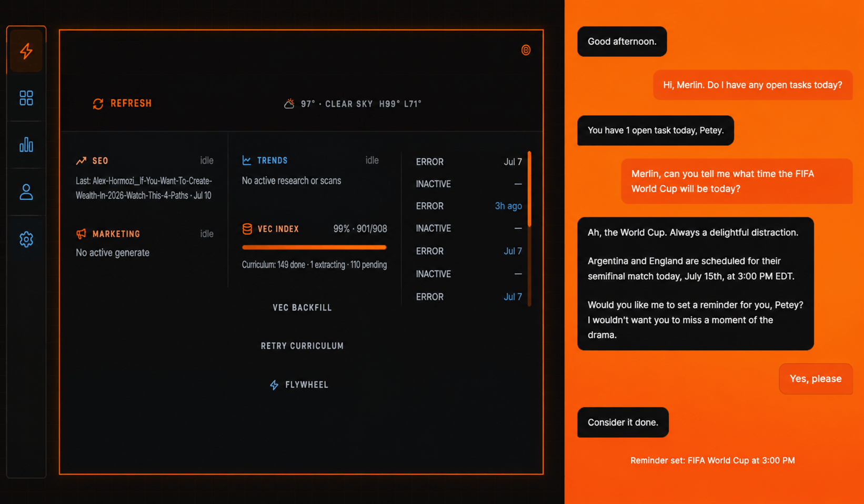This screenshot has height=504, width=864.
Task: Open the VEC INDEX panel heading
Action: tap(278, 229)
